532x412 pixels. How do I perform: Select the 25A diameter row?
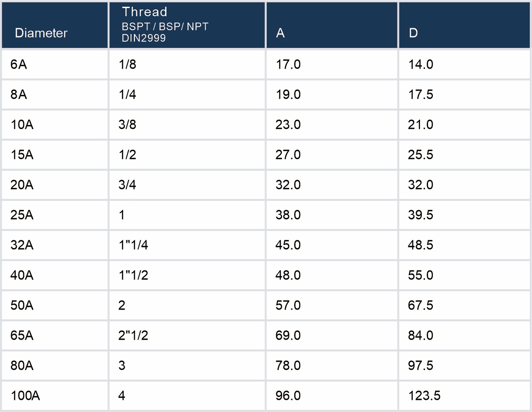(22, 215)
